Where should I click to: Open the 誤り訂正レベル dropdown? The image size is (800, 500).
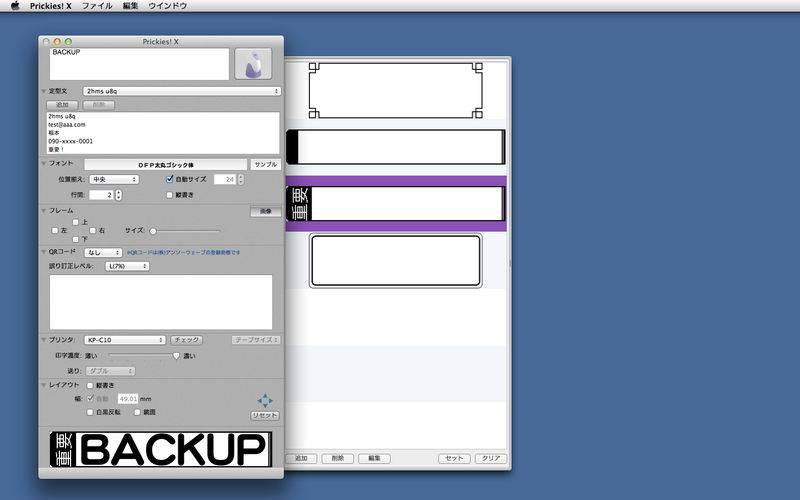128,266
